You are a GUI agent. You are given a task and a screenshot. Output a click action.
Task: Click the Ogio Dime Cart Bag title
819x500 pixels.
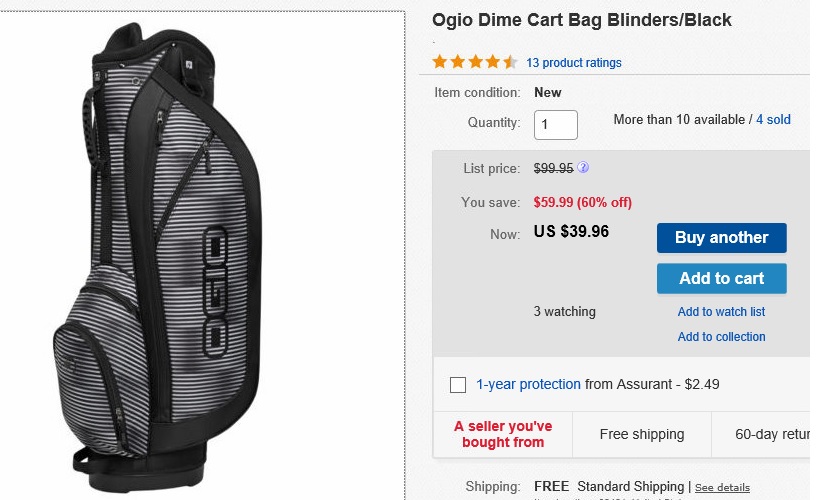(581, 20)
